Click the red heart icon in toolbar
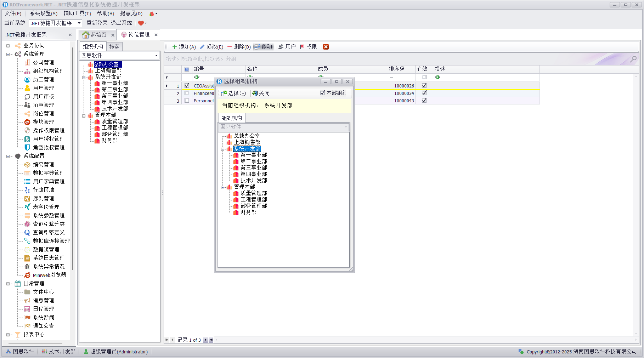644x358 pixels. (x=141, y=23)
